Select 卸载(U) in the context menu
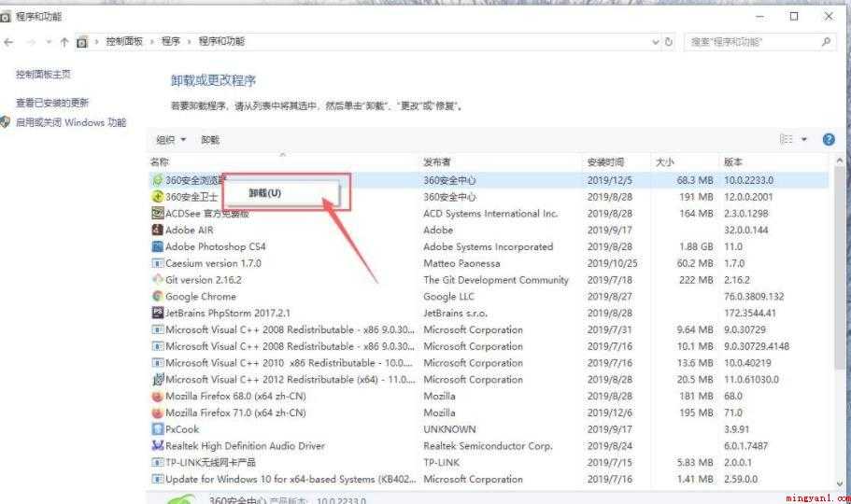This screenshot has width=851, height=504. point(265,193)
